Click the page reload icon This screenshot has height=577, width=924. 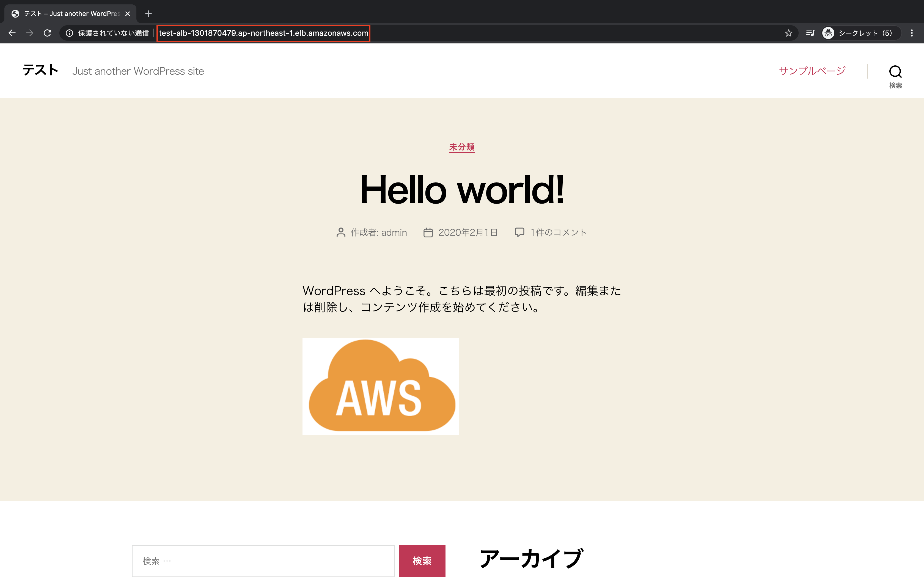pyautogui.click(x=47, y=33)
